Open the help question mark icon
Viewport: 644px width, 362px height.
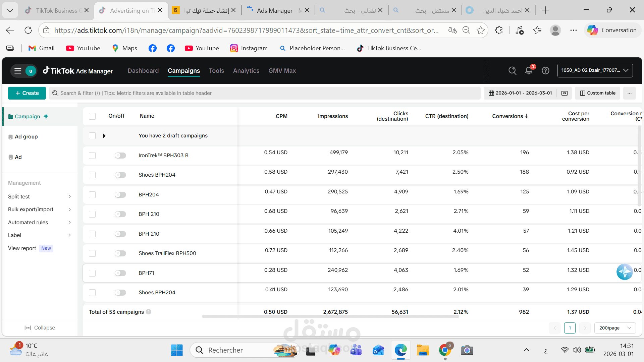point(545,71)
